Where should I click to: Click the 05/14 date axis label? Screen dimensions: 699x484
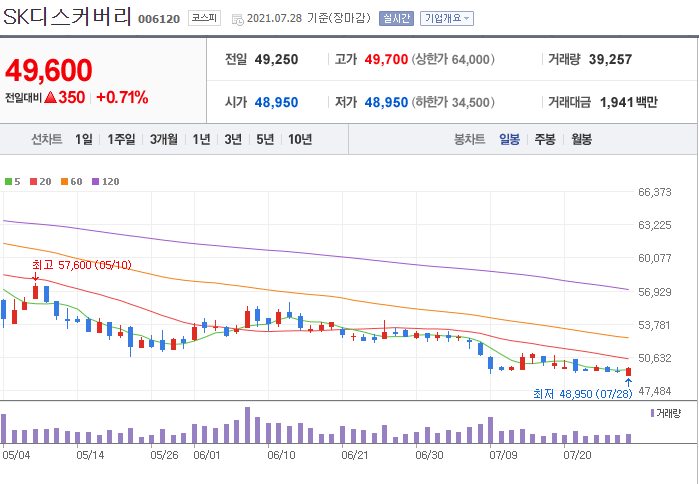[x=90, y=455]
